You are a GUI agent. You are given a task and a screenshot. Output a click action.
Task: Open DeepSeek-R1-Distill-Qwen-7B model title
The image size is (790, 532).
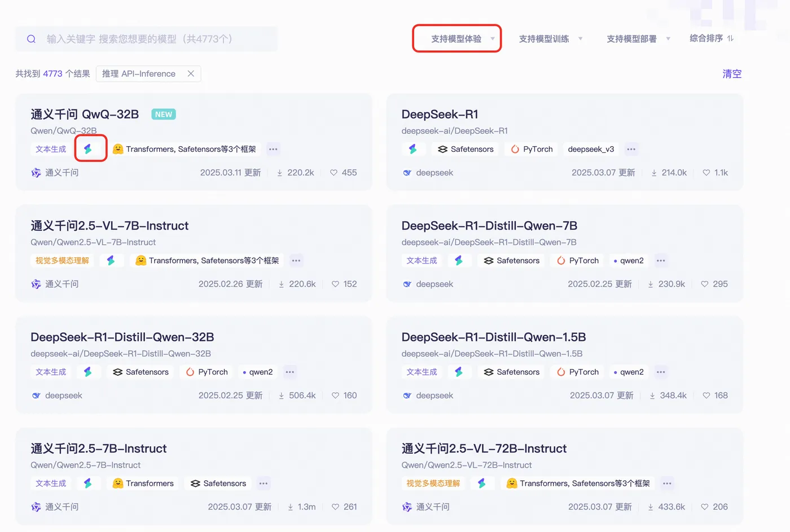click(x=489, y=226)
